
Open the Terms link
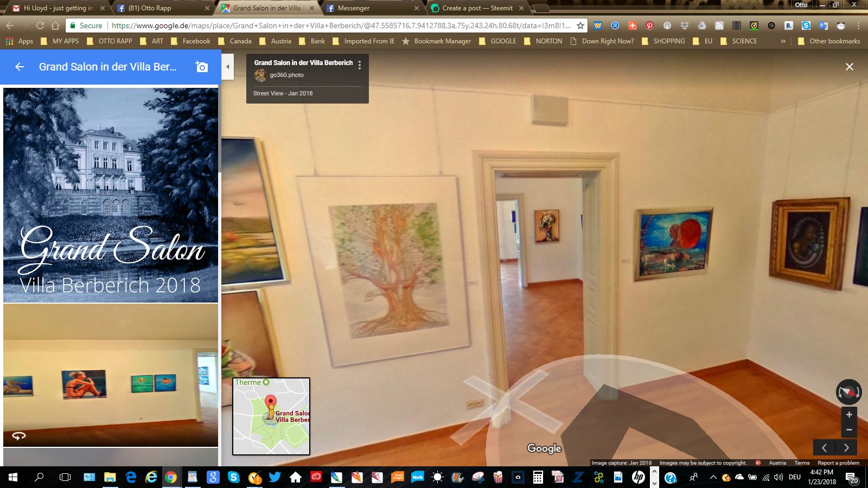pyautogui.click(x=802, y=463)
